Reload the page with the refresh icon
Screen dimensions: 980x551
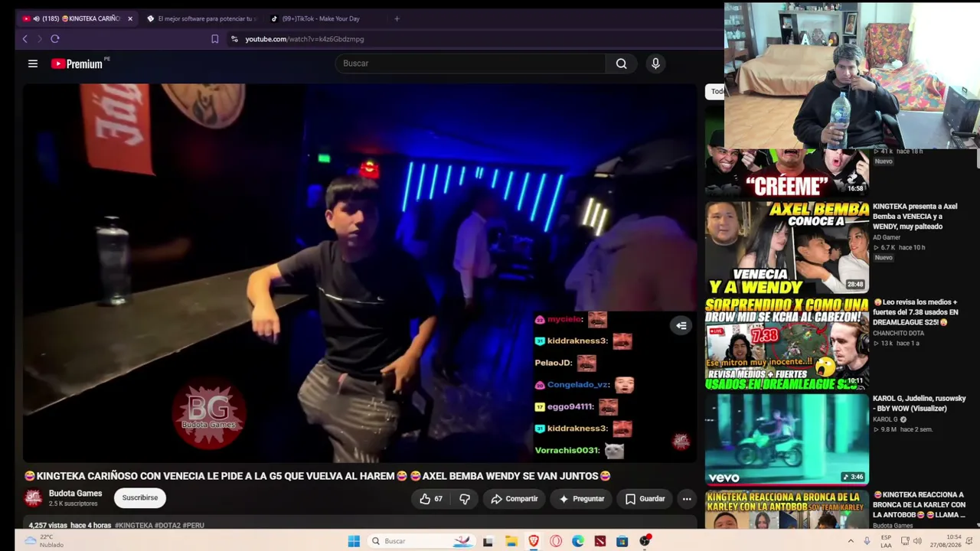[55, 39]
